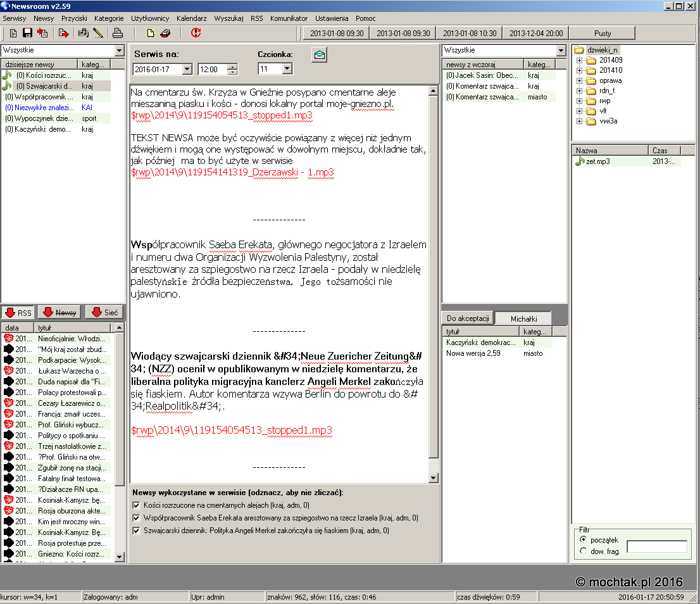Image resolution: width=700 pixels, height=604 pixels.
Task: Click the floppy disk save icon
Action: (x=27, y=33)
